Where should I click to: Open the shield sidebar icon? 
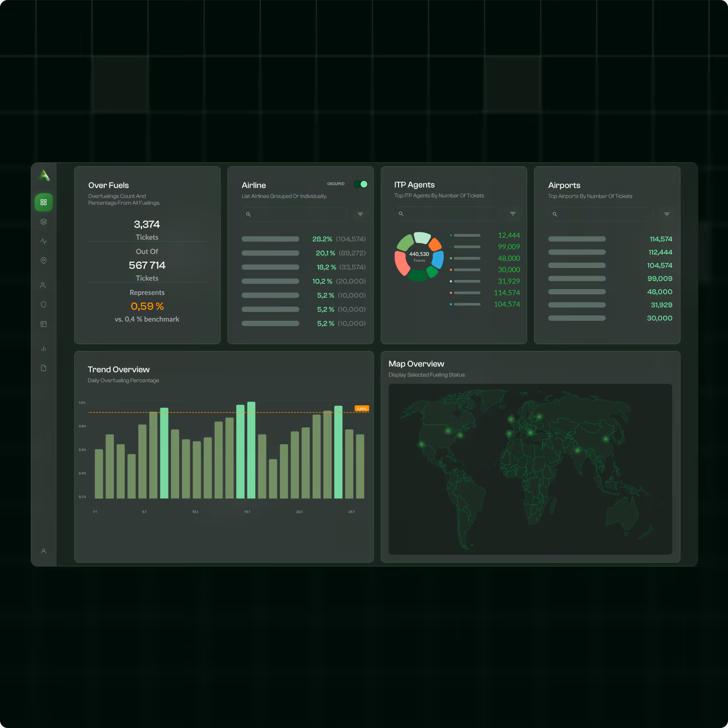tap(44, 304)
